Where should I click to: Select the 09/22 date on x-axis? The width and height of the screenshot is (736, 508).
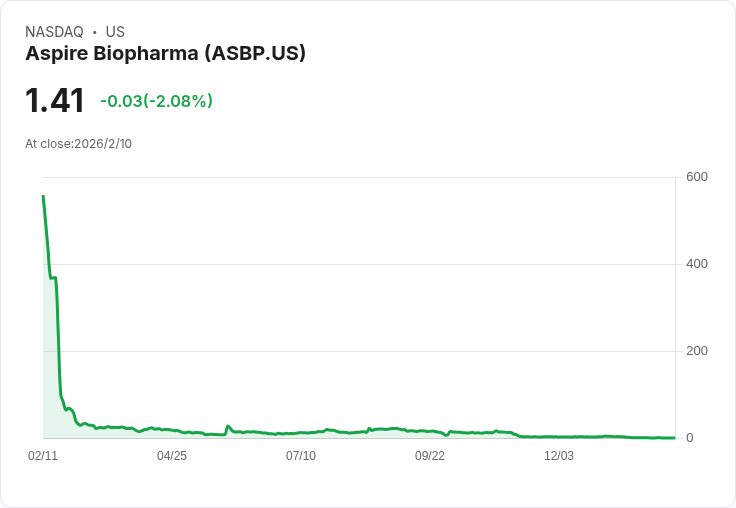click(x=430, y=456)
